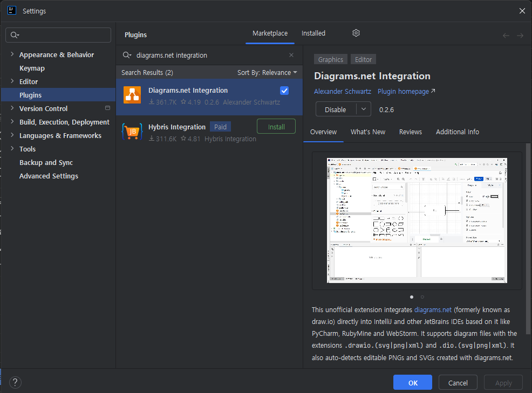The image size is (532, 393).
Task: Clear the plugin search text
Action: click(291, 55)
